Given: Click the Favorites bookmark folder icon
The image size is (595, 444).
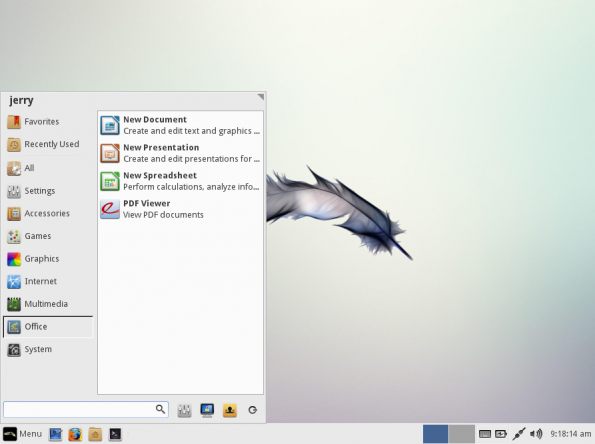Looking at the screenshot, I should pos(14,122).
